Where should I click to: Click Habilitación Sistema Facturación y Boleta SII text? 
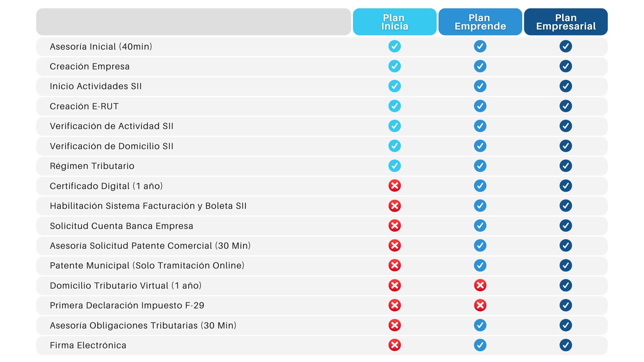(148, 206)
